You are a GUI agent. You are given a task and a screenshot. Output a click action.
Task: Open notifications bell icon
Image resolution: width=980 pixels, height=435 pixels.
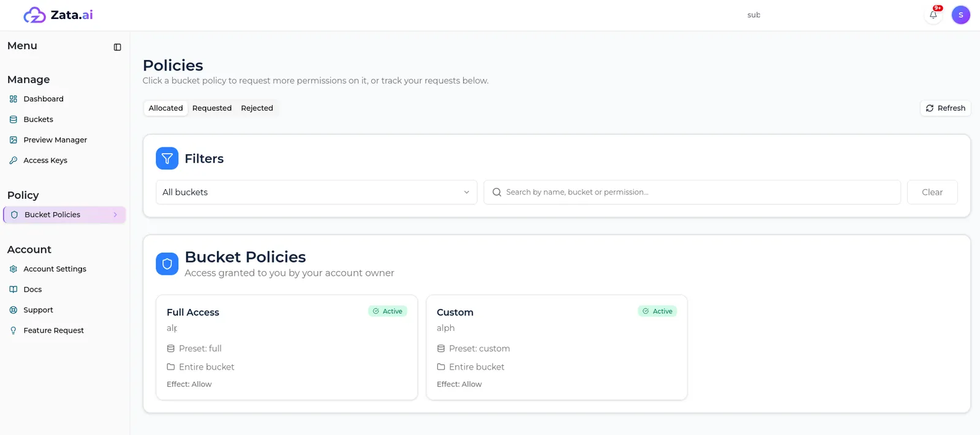pos(933,15)
